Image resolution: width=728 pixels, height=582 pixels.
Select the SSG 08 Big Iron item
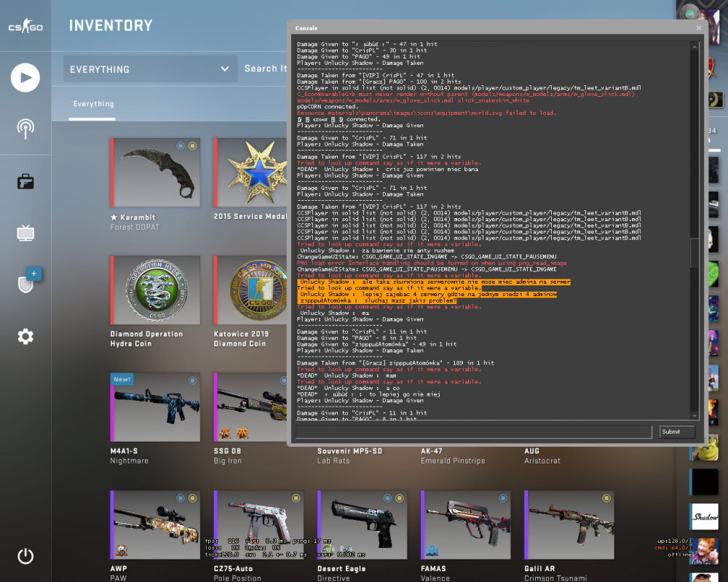(x=250, y=418)
